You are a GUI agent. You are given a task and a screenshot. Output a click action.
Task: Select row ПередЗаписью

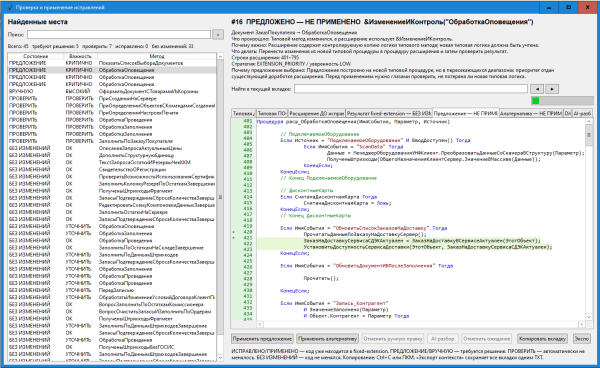coord(112,290)
